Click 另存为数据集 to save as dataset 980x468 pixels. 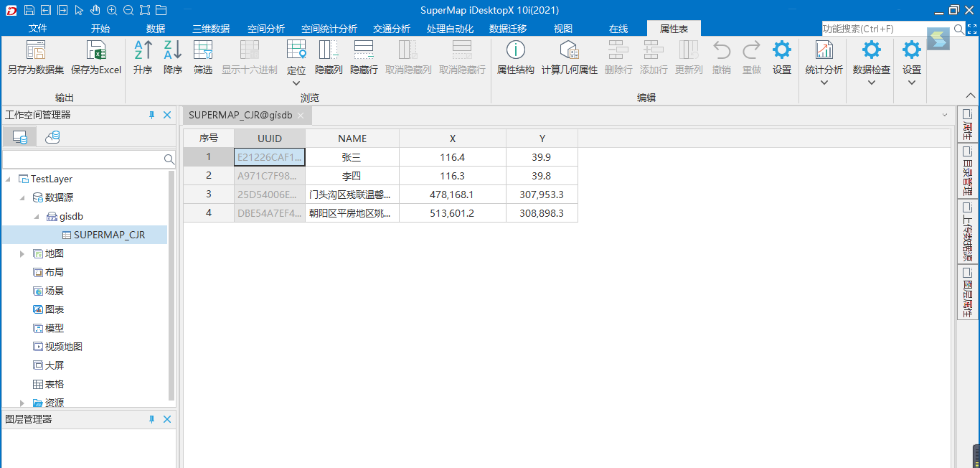point(36,57)
